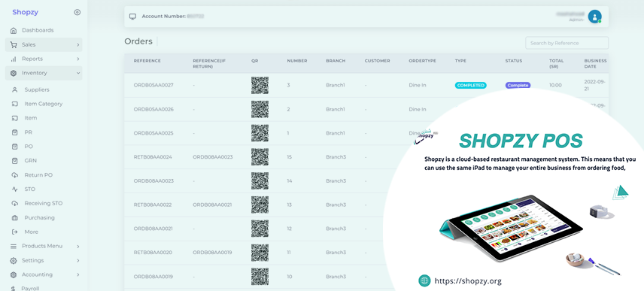Expand the Sales submenu chevron
This screenshot has height=291, width=644.
[x=77, y=44]
